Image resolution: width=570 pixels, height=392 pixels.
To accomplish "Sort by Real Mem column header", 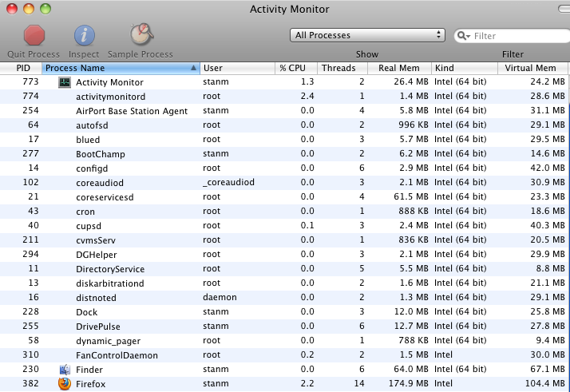I will point(399,68).
